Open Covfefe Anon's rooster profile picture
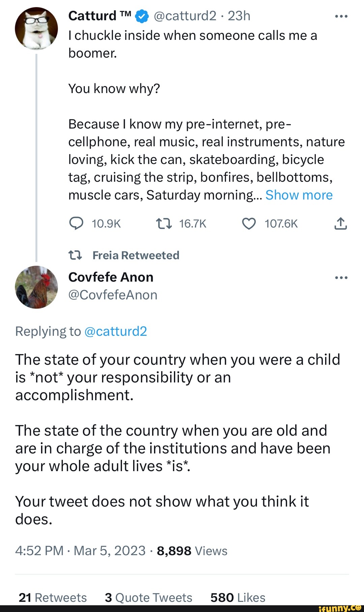 [36, 287]
